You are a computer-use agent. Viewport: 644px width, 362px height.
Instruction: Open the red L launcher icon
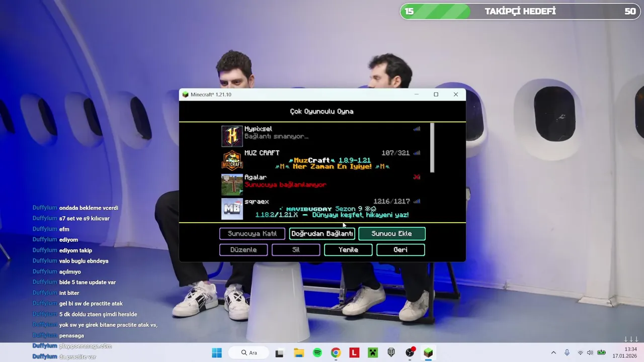click(x=355, y=353)
